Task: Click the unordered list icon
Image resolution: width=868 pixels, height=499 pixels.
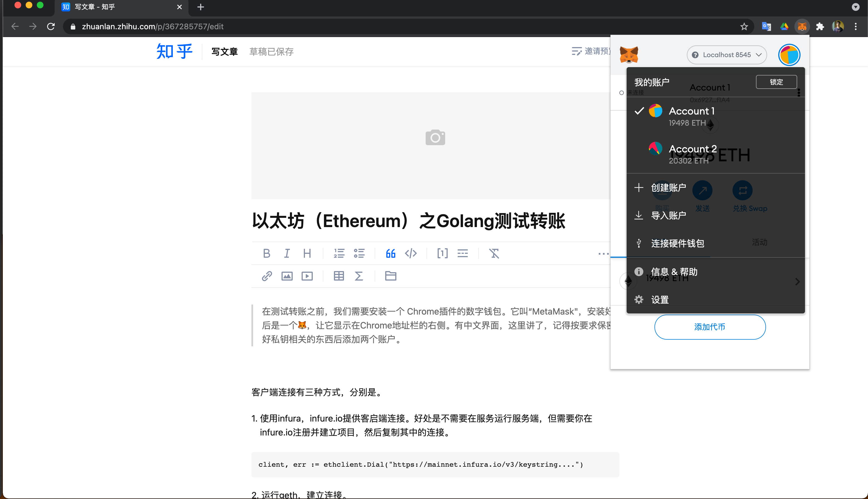Action: tap(358, 253)
